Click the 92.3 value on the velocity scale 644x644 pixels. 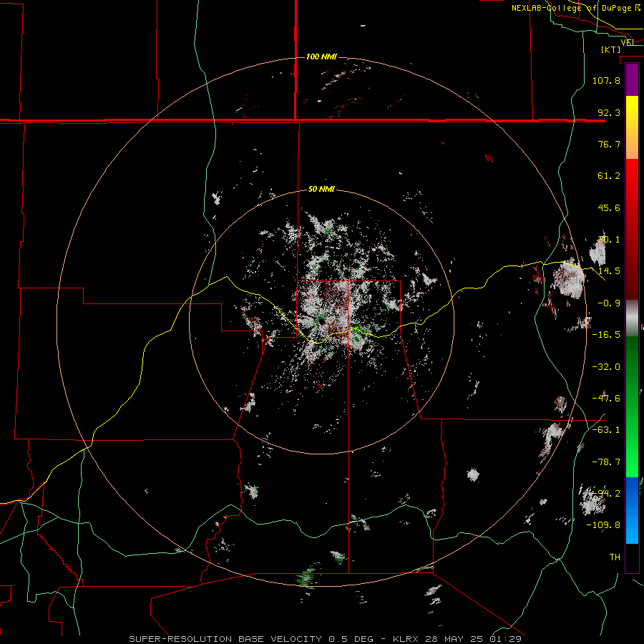(609, 112)
